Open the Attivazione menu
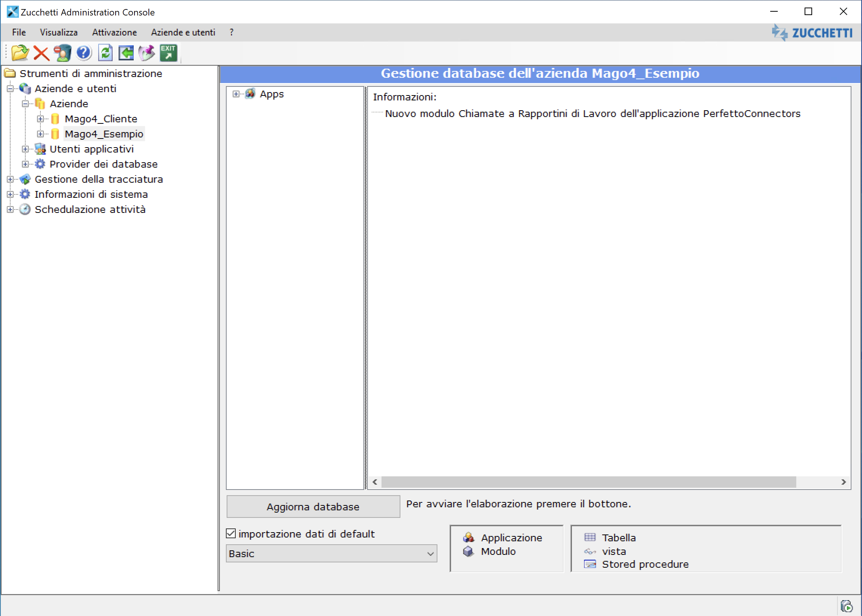Viewport: 862px width, 616px height. point(114,32)
